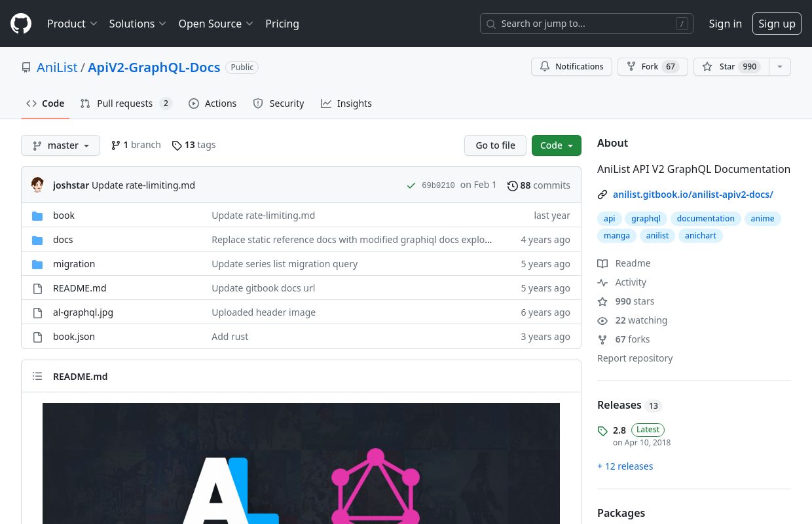This screenshot has width=812, height=524.
Task: Switch to the Pull requests tab
Action: pos(126,103)
